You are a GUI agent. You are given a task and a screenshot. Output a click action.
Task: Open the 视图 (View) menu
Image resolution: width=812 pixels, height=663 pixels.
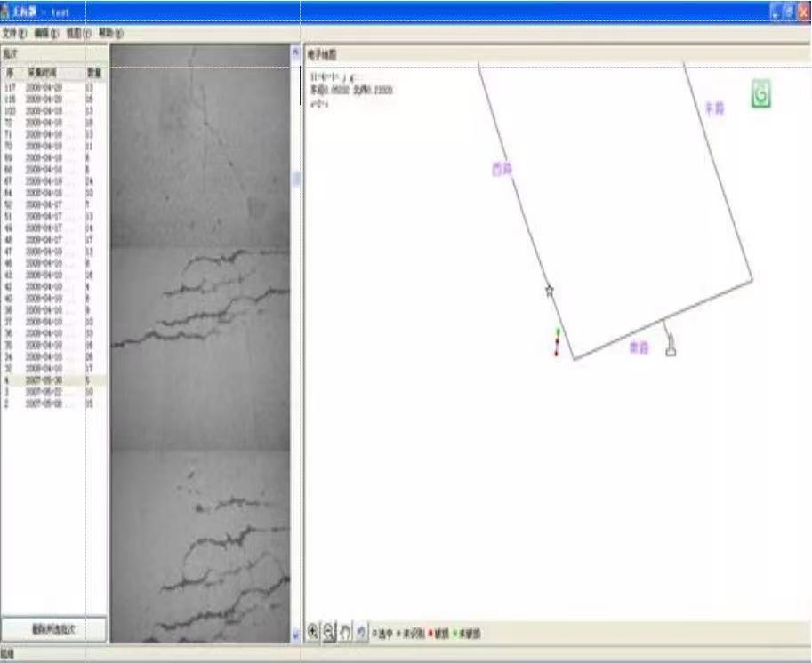pos(79,33)
